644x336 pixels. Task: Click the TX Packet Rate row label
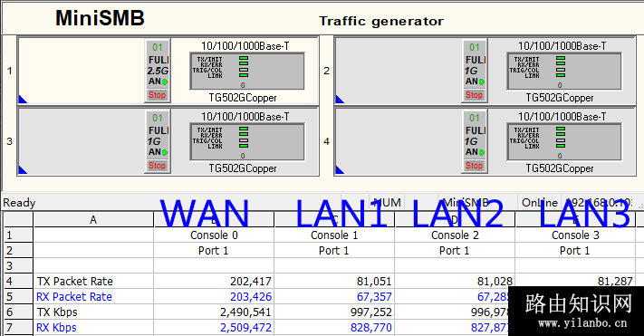pyautogui.click(x=75, y=282)
